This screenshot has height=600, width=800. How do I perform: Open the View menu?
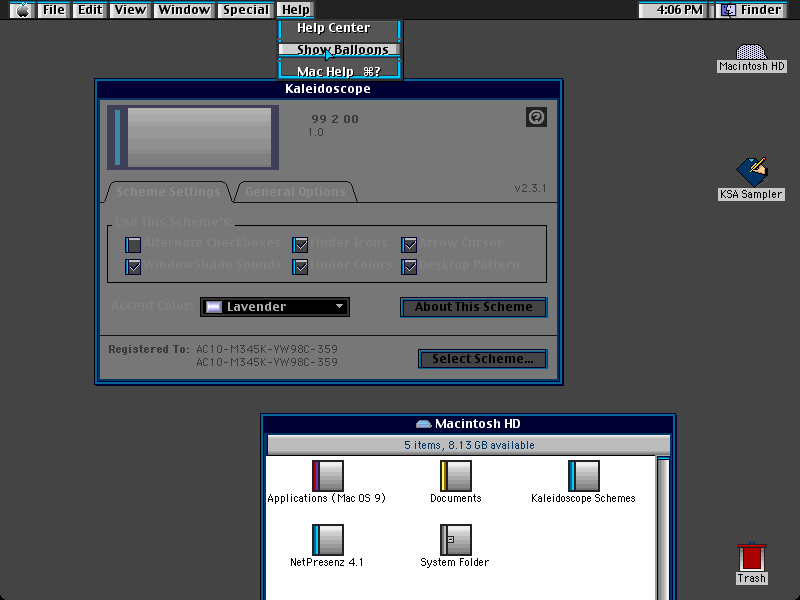(x=130, y=10)
